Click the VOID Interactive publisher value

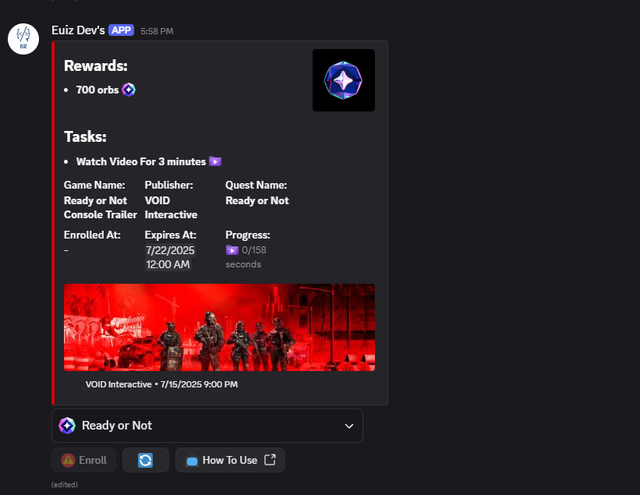pos(171,207)
